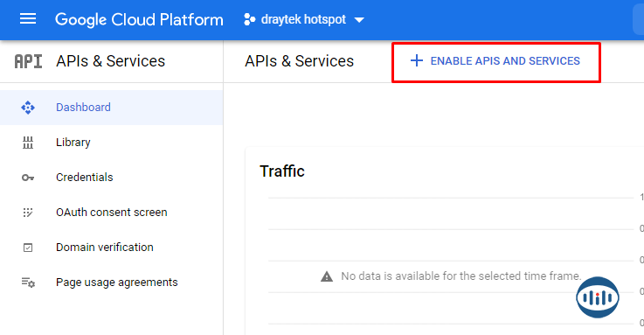
Task: Click the warning triangle icon in Traffic chart
Action: 327,276
